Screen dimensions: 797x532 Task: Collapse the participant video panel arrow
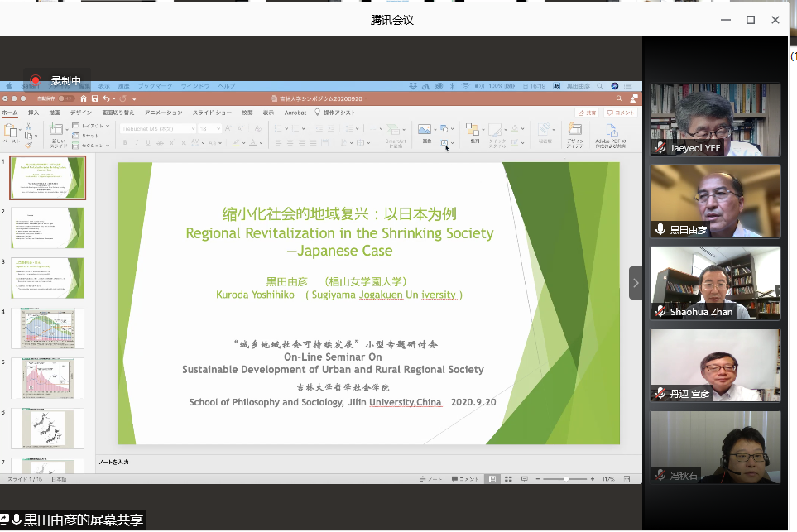(635, 282)
